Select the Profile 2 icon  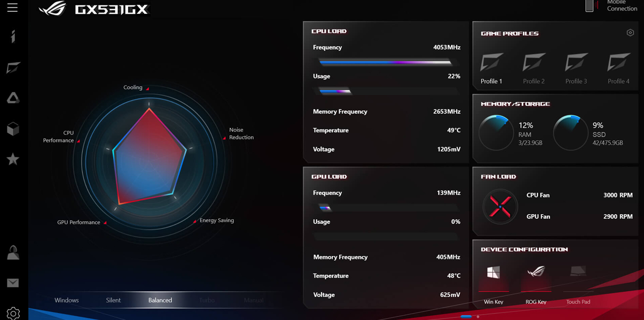coord(534,63)
